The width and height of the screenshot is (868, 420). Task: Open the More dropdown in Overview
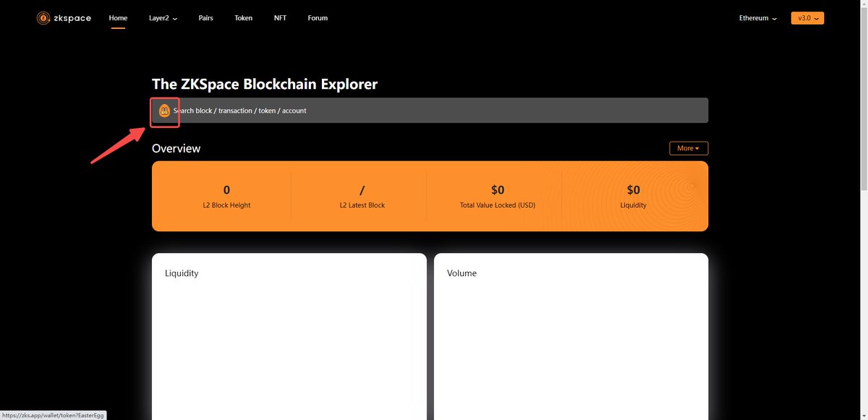coord(689,148)
